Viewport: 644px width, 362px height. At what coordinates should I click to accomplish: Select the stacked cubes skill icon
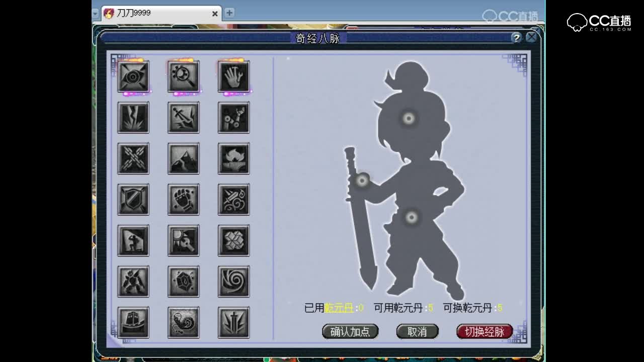point(234,240)
